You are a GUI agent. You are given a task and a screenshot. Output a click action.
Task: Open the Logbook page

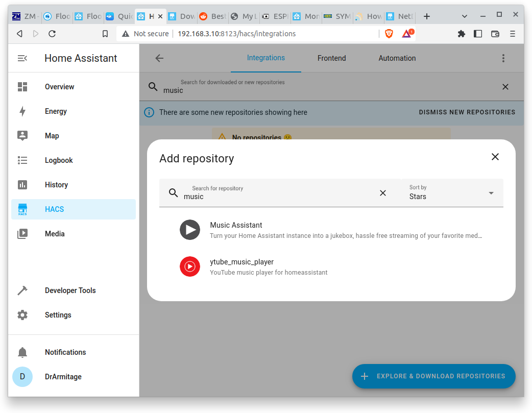tap(74, 160)
